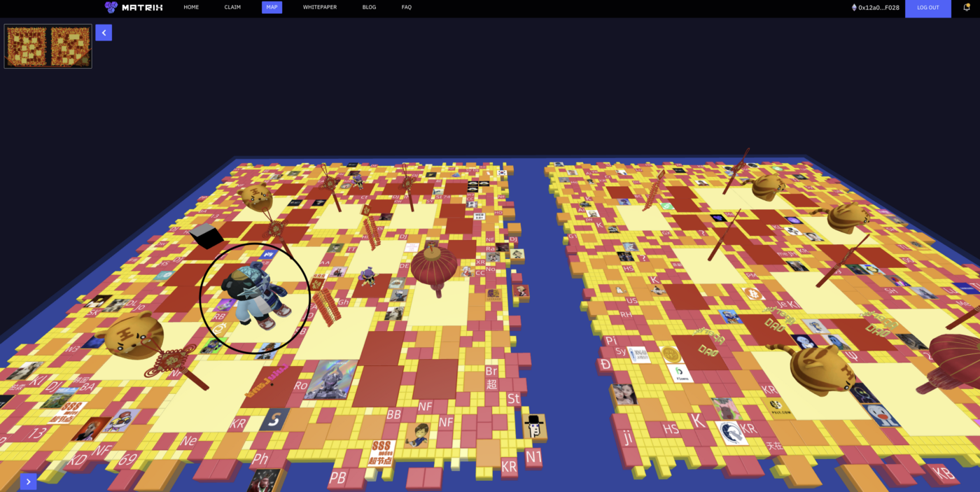Click the orange Bitcoin logo tile
Screen dimensions: 980x492
pyautogui.click(x=754, y=295)
